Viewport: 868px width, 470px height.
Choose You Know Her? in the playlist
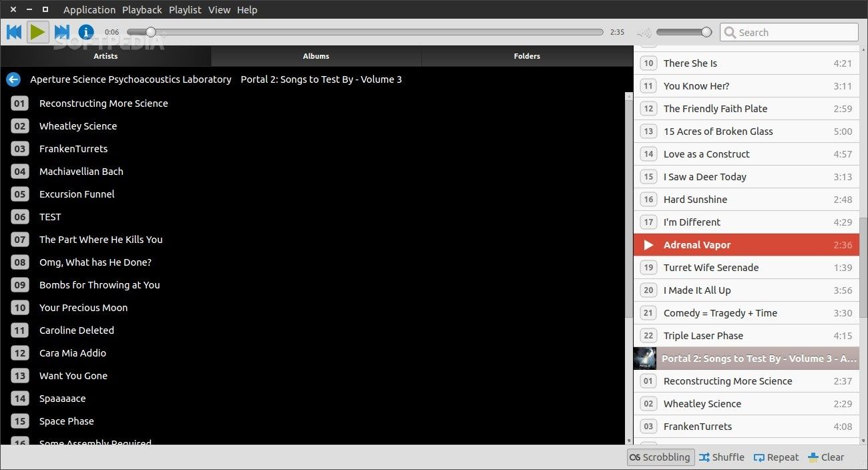[746, 86]
